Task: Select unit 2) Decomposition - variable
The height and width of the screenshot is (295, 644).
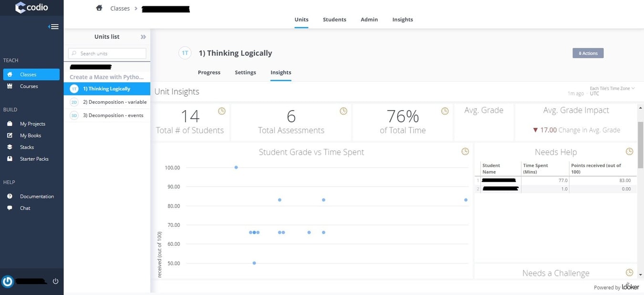Action: 114,102
